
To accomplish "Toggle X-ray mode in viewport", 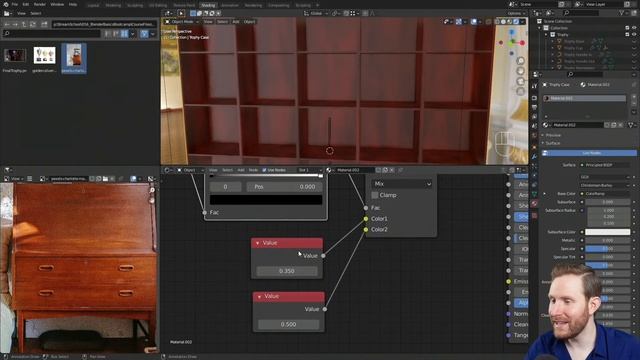I will click(x=489, y=22).
